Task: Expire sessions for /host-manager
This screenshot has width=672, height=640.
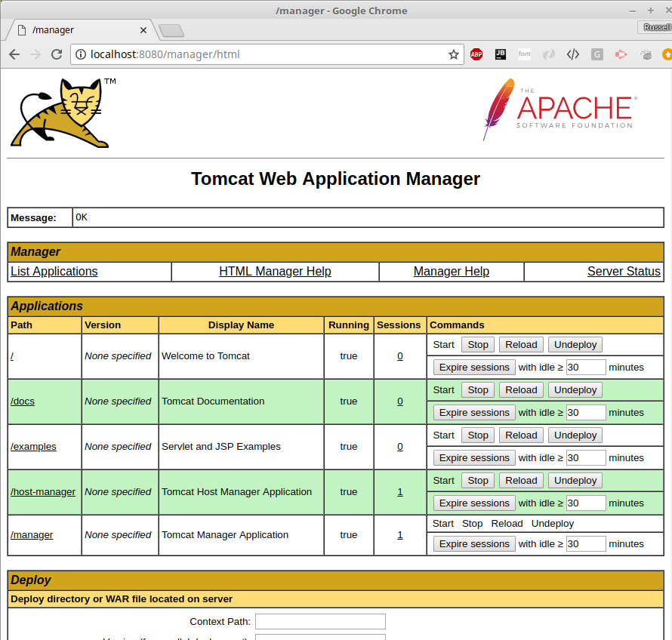Action: pyautogui.click(x=474, y=503)
